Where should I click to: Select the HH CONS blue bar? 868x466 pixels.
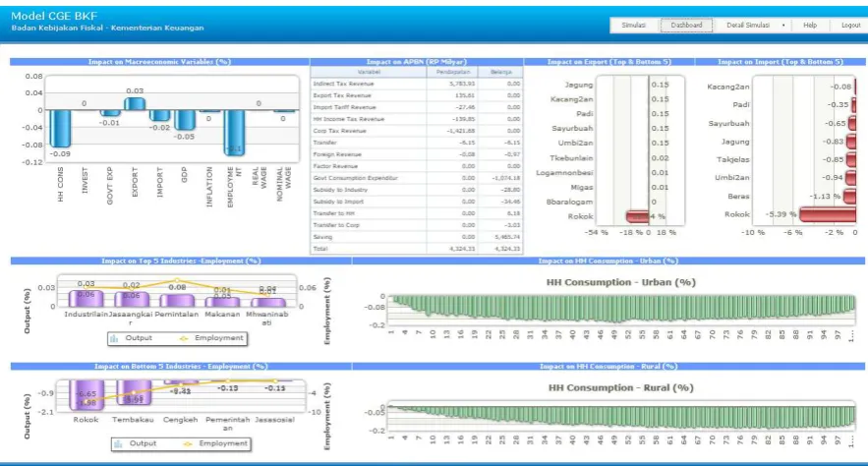60,128
